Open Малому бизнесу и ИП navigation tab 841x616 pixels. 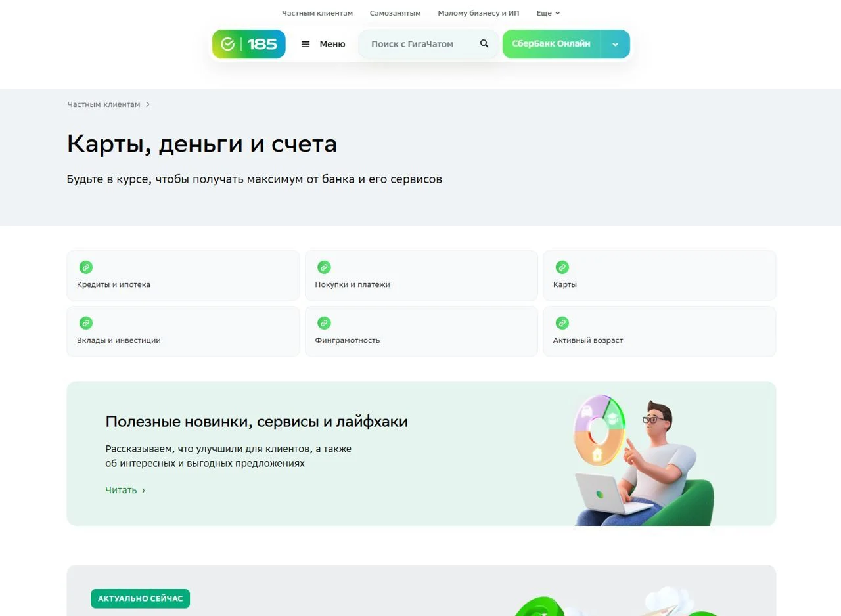click(x=478, y=13)
